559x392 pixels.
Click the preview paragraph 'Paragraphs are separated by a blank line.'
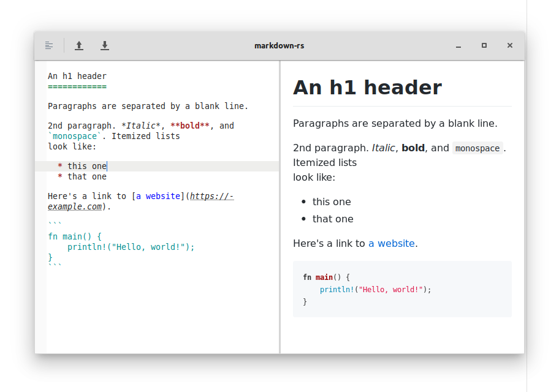[395, 123]
